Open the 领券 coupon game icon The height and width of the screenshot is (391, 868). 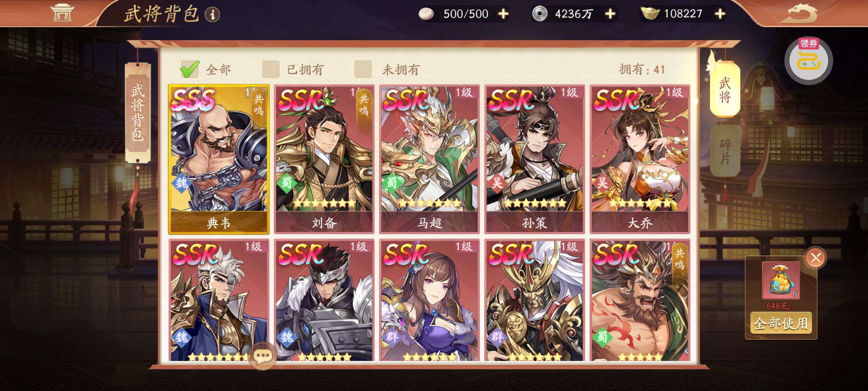pos(809,60)
